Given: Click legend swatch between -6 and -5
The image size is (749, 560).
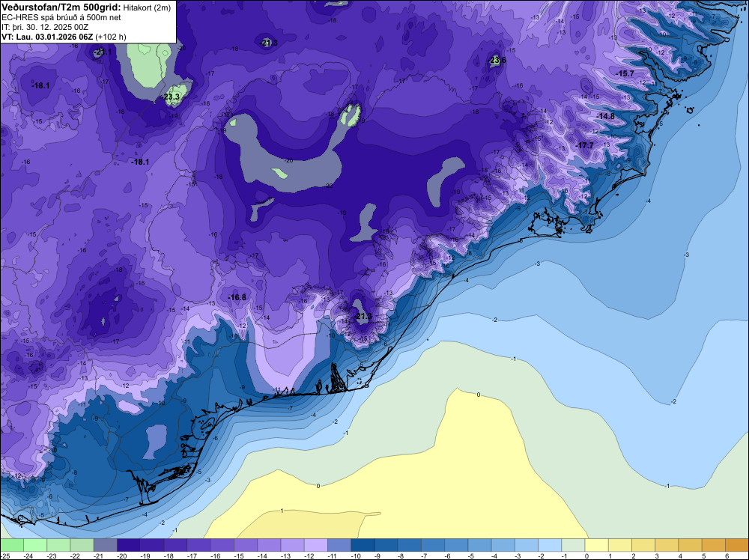Looking at the screenshot, I should tap(456, 545).
